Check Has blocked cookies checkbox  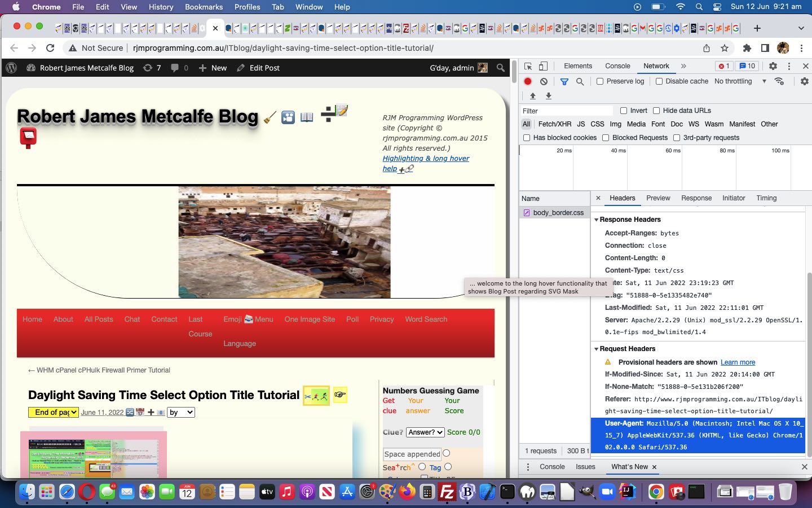[x=527, y=138]
